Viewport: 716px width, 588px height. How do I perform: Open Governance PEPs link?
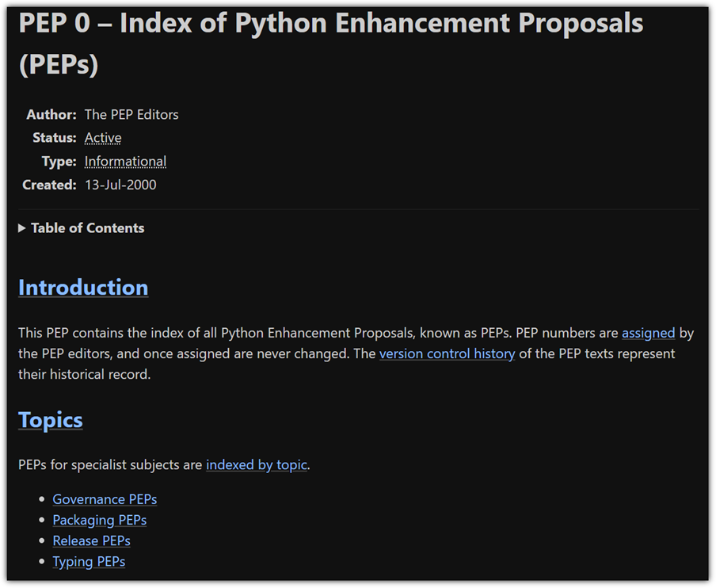pyautogui.click(x=105, y=499)
